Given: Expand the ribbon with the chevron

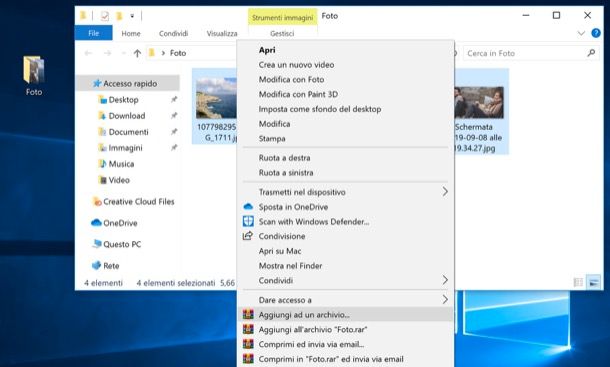Looking at the screenshot, I should click(x=581, y=33).
